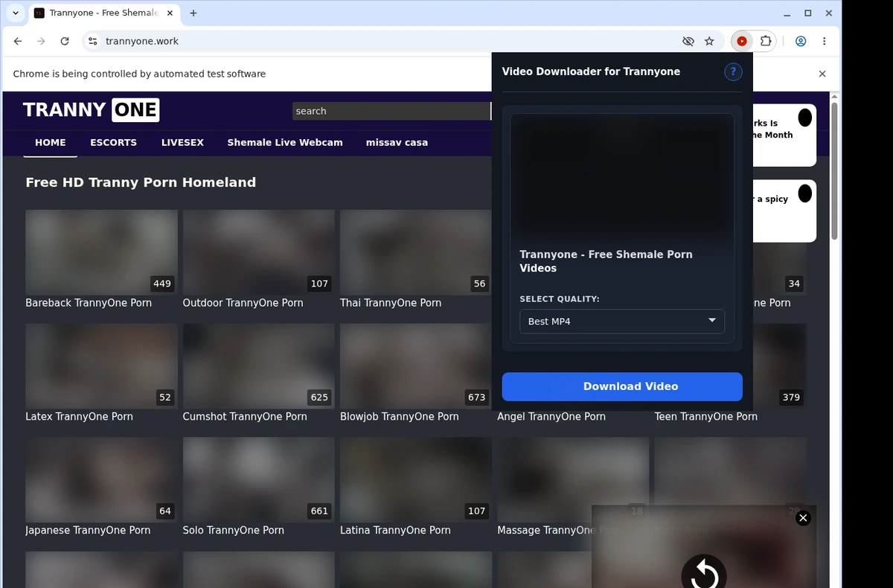This screenshot has height=588, width=893.
Task: Click the site search field
Action: tap(391, 111)
